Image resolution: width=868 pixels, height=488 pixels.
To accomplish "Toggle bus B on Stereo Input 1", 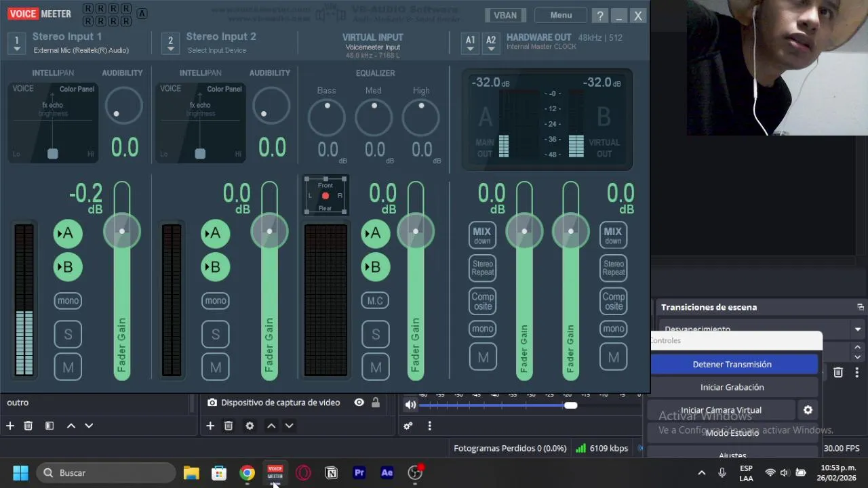I will 68,267.
